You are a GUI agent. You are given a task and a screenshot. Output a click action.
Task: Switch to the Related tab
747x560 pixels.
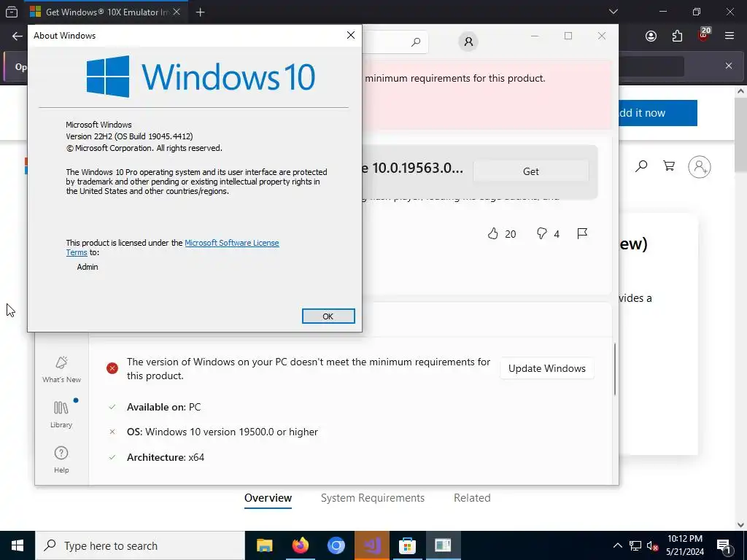(x=472, y=498)
